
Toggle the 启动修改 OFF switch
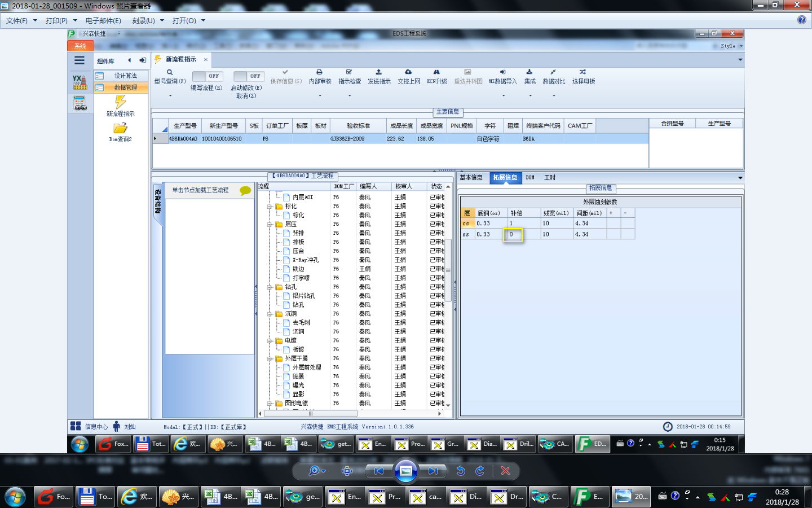tap(249, 76)
